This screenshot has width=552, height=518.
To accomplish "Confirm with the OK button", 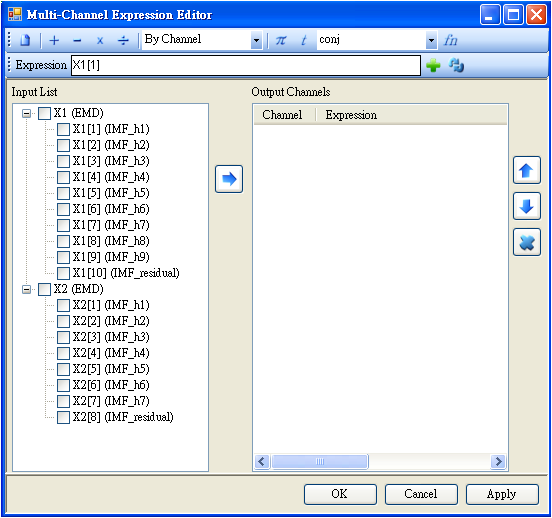I will click(340, 494).
